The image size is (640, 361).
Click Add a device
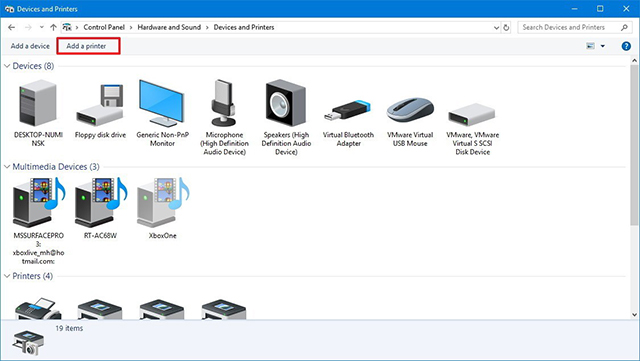(x=30, y=46)
